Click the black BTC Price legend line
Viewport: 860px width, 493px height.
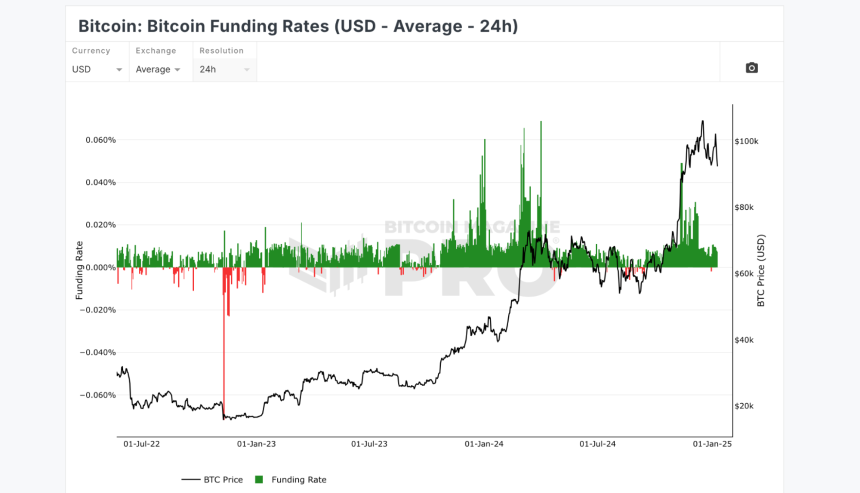[191, 479]
